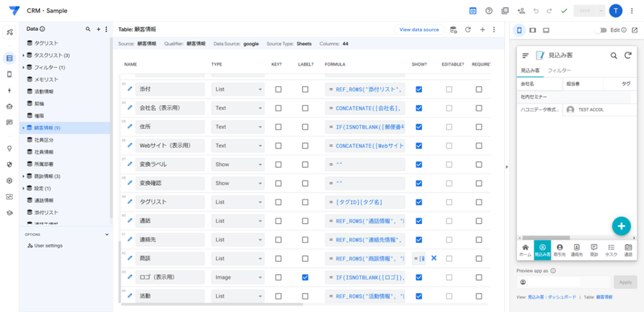Toggle SHOW checkbox for 添付 row
The height and width of the screenshot is (312, 644).
(419, 89)
